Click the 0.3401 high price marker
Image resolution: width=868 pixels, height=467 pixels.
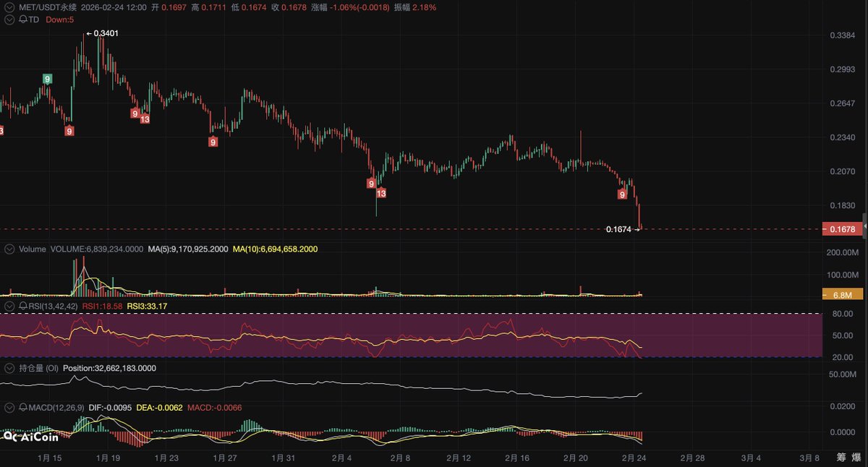[105, 33]
